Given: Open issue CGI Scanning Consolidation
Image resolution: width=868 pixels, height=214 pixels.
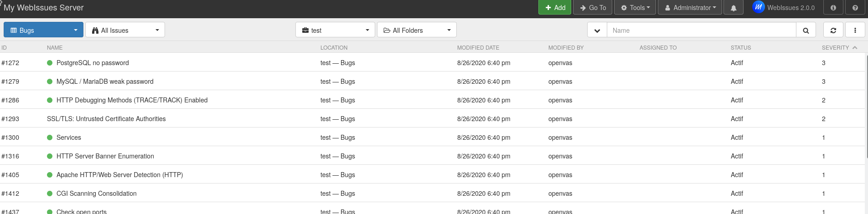Looking at the screenshot, I should 97,194.
